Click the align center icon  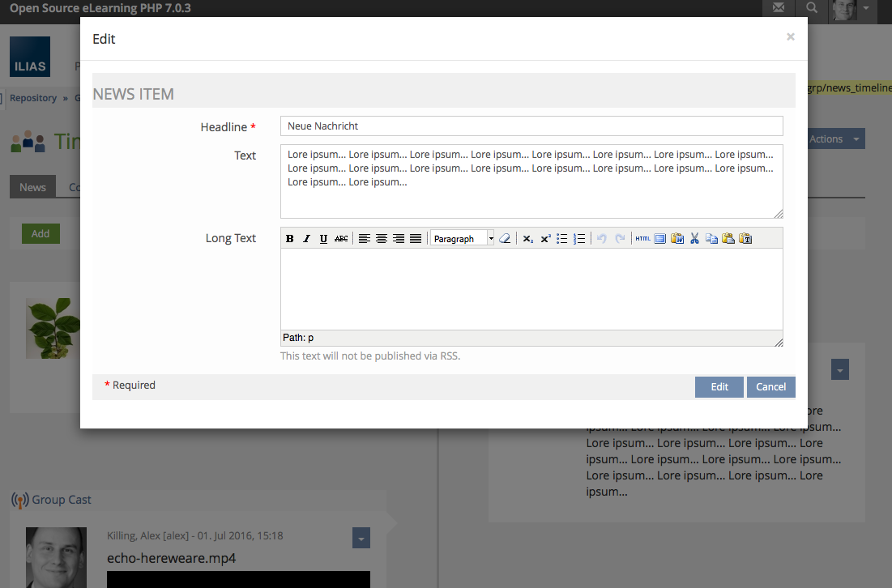[x=382, y=239]
